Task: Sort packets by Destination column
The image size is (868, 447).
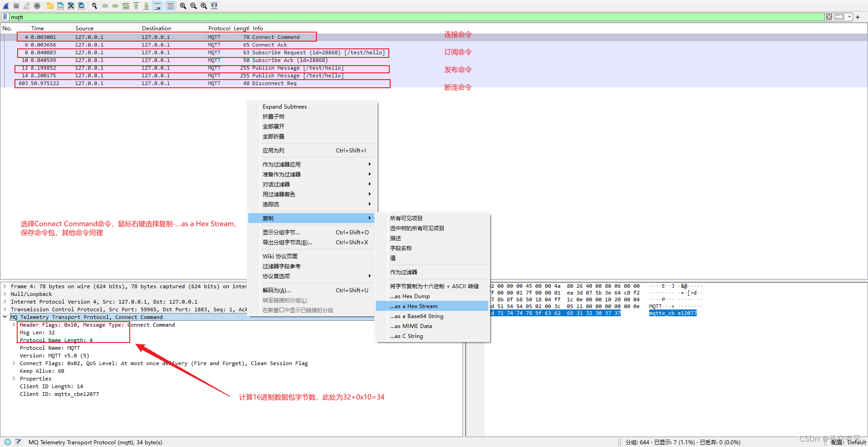Action: (173, 28)
